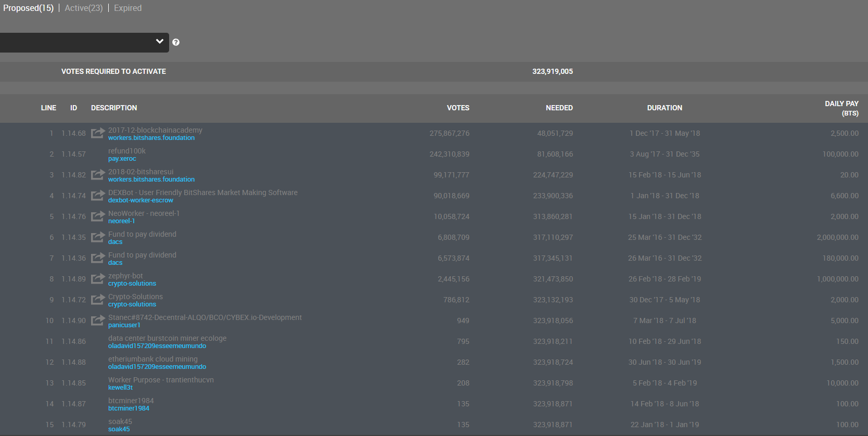Click the DESCRIPTION column header

(x=114, y=108)
